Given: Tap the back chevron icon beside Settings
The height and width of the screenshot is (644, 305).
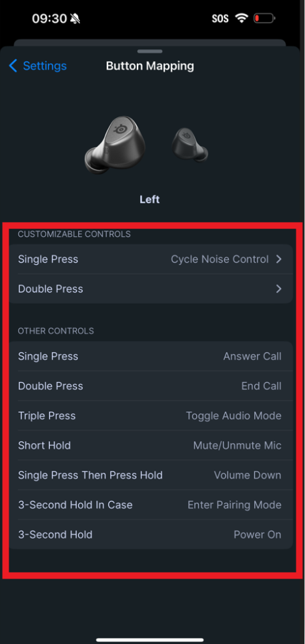Looking at the screenshot, I should tap(13, 66).
